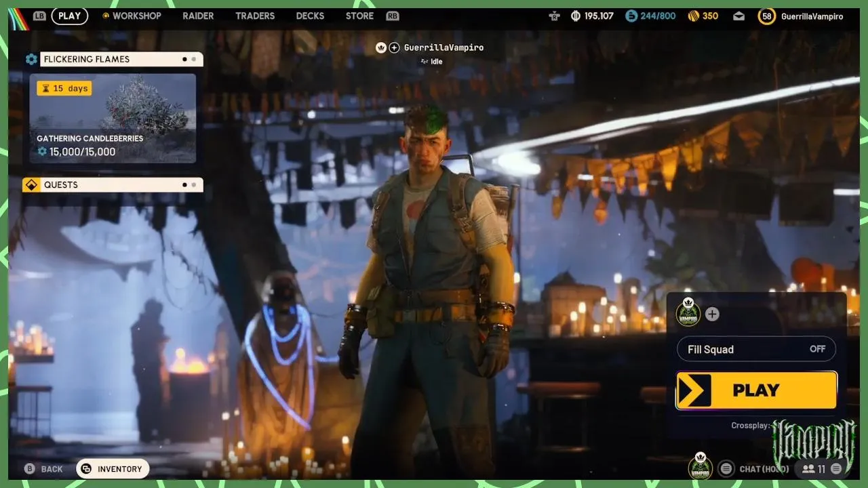Click the 15,000/15,000 progress value

pos(82,152)
